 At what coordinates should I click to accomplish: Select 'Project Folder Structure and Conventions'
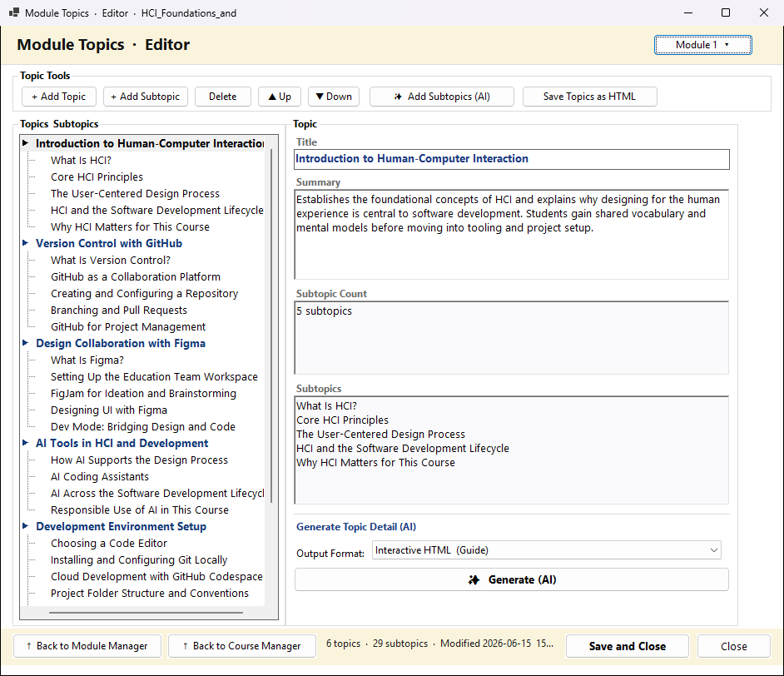tap(150, 594)
